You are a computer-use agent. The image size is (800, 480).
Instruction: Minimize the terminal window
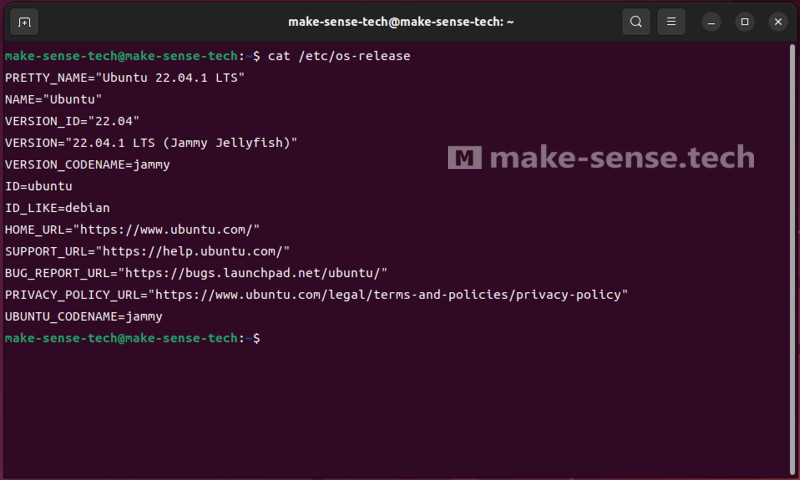tap(711, 22)
